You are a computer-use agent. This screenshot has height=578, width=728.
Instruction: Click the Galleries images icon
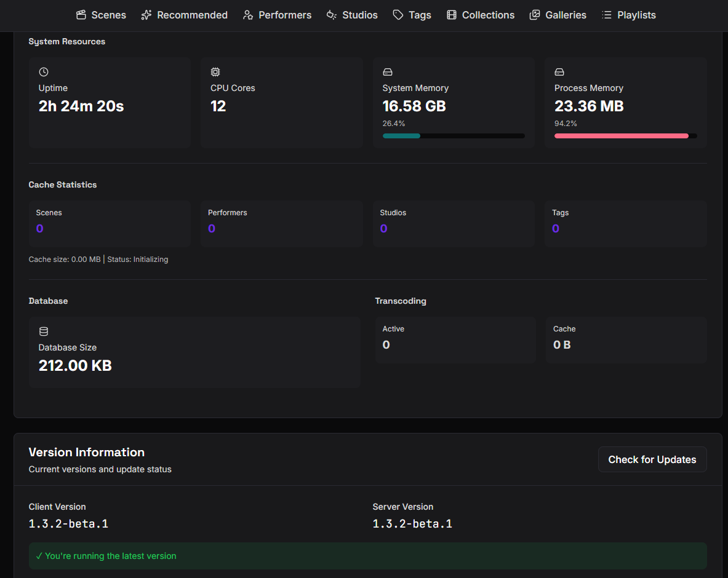pos(535,15)
